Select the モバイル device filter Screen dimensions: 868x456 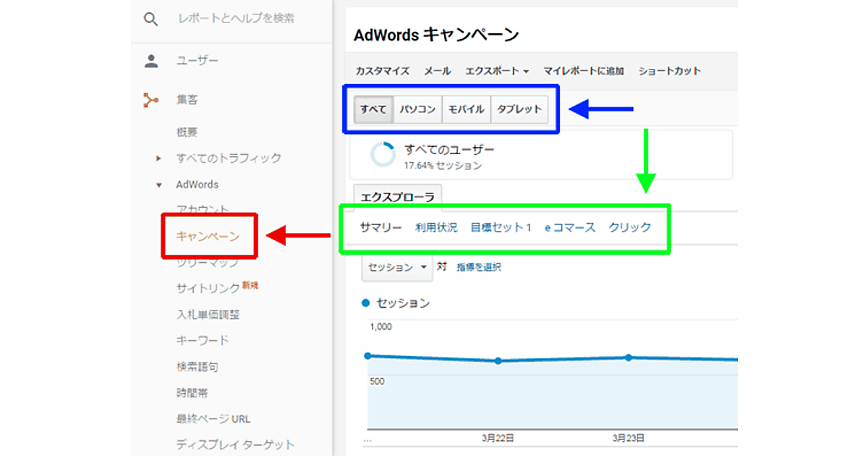pos(466,109)
